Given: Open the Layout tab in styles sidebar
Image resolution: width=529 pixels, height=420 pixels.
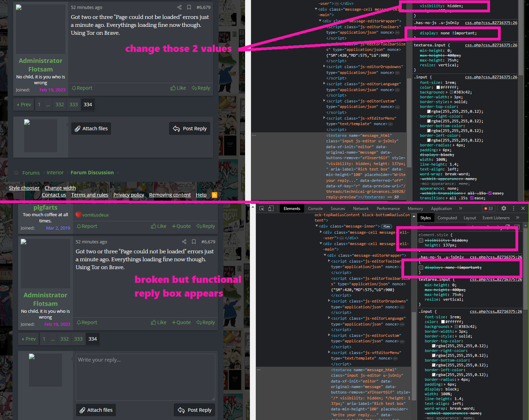Looking at the screenshot, I should pyautogui.click(x=470, y=218).
